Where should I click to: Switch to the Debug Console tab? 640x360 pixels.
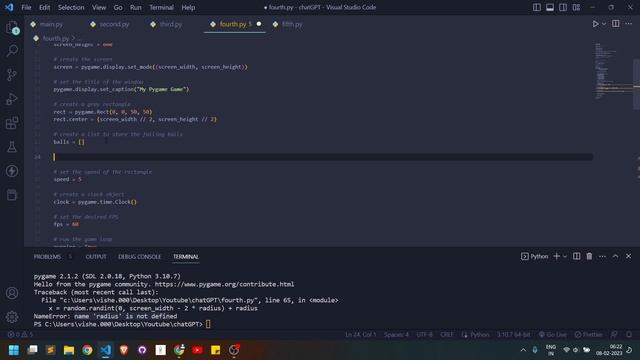[x=140, y=257]
